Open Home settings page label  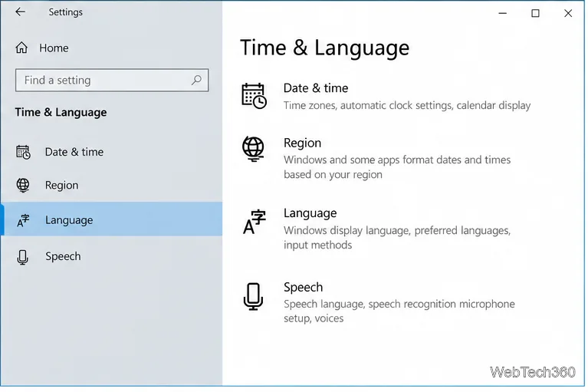(54, 48)
